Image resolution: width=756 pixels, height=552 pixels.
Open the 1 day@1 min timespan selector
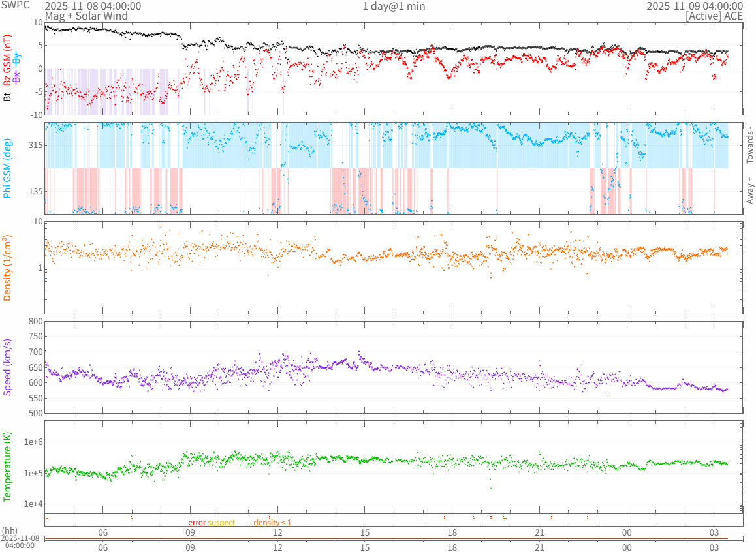394,6
